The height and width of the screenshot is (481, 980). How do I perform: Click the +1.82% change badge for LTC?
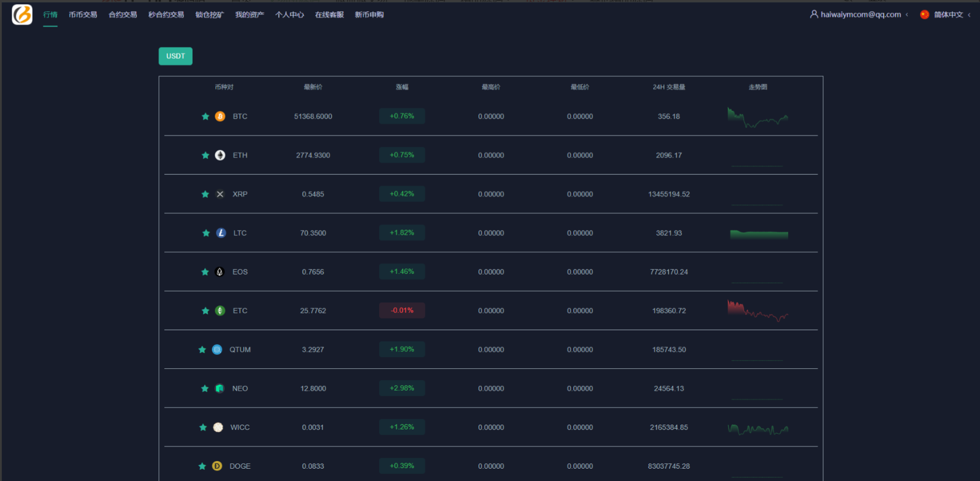[402, 233]
